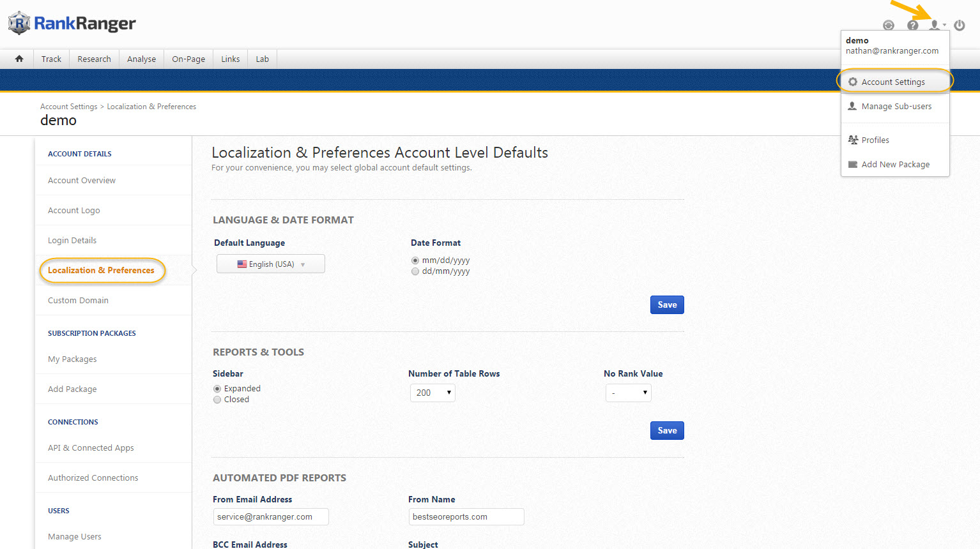Image resolution: width=980 pixels, height=549 pixels.
Task: Expand the Number of Table Rows dropdown
Action: pyautogui.click(x=433, y=393)
